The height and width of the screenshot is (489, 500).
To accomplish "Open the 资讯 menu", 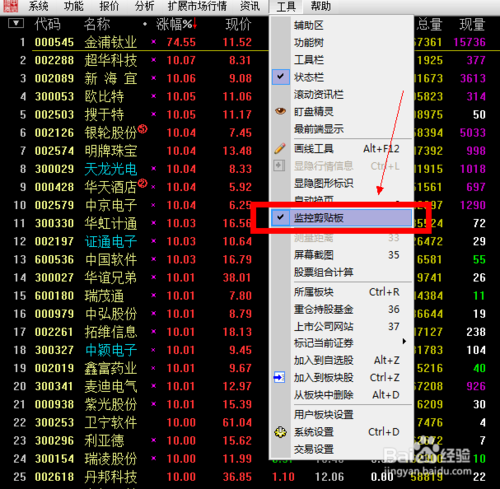I will pyautogui.click(x=250, y=6).
